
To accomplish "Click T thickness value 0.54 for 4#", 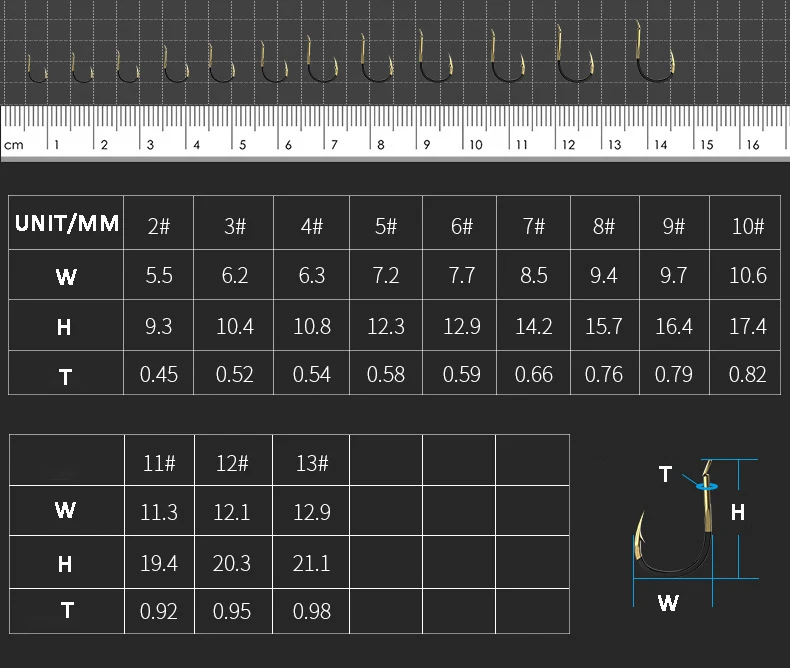I will point(312,374).
